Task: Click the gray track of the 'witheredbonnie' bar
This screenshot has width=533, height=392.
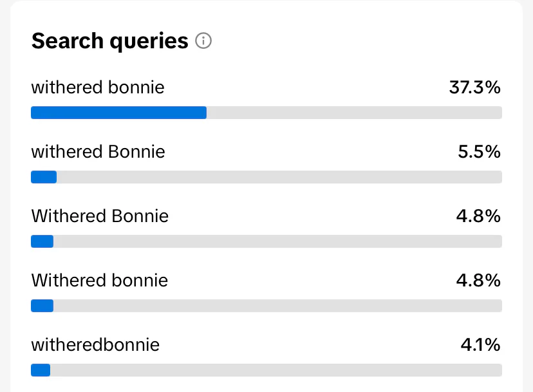Action: tap(277, 370)
